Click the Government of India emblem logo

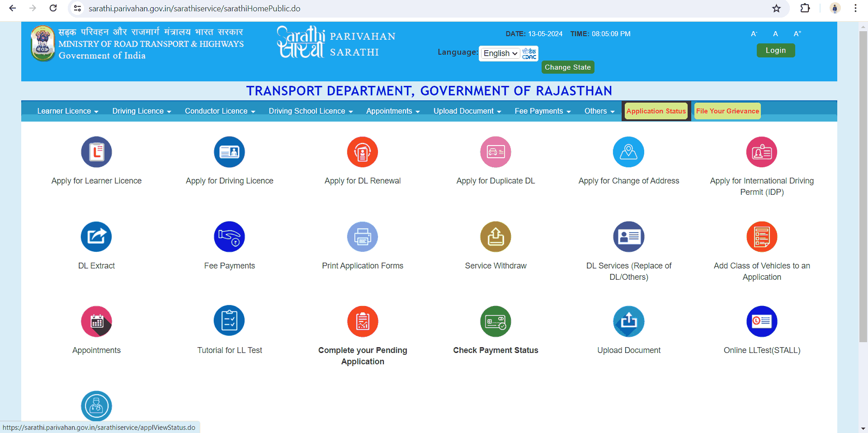pos(42,43)
